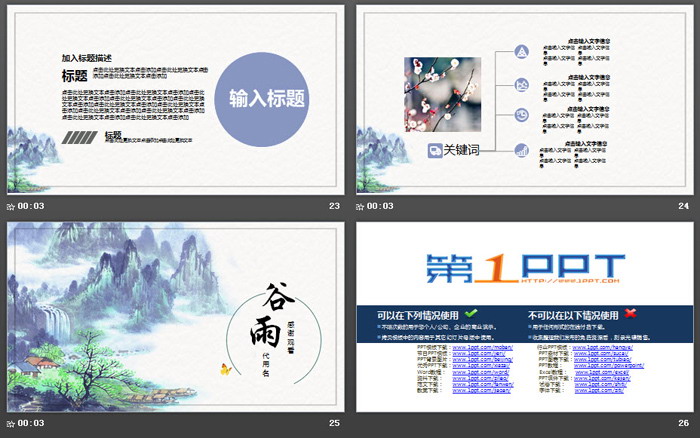Image resolution: width=700 pixels, height=438 pixels.
Task: Open the www.1ppt.com/moban/ link
Action: click(x=482, y=347)
